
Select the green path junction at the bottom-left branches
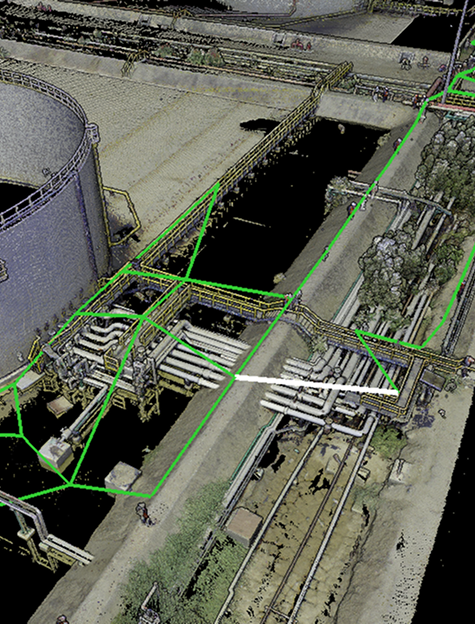coord(70,484)
